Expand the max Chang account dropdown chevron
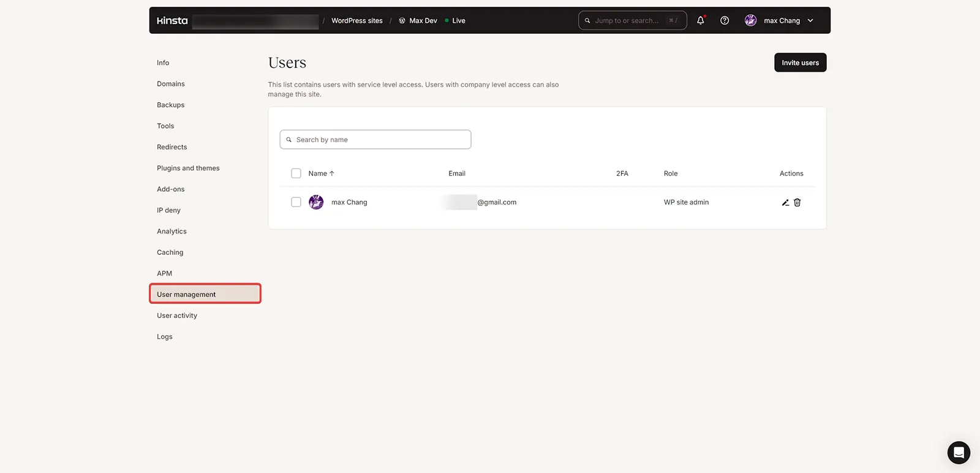 810,21
